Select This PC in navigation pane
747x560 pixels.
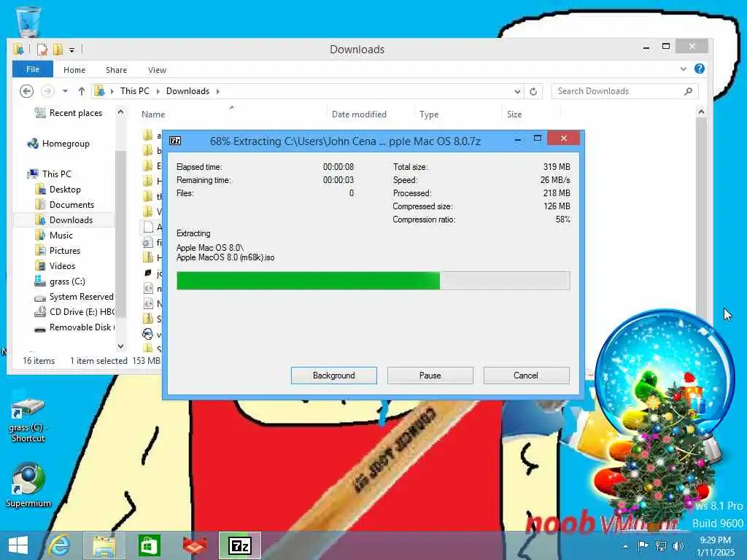coord(50,174)
